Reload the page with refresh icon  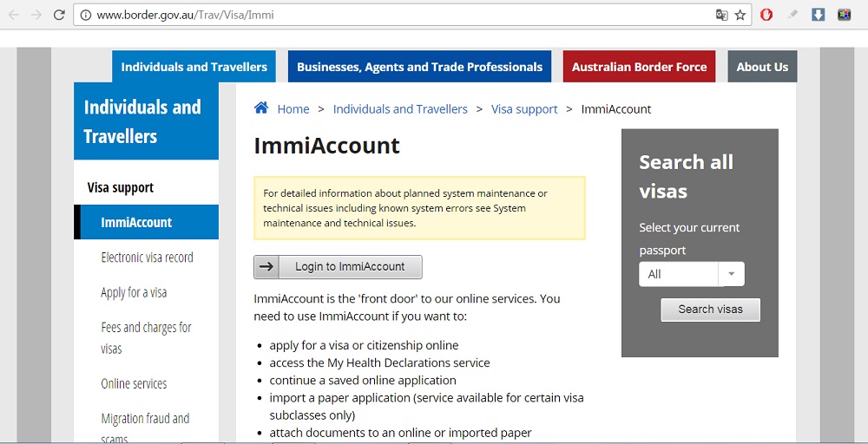pos(59,15)
